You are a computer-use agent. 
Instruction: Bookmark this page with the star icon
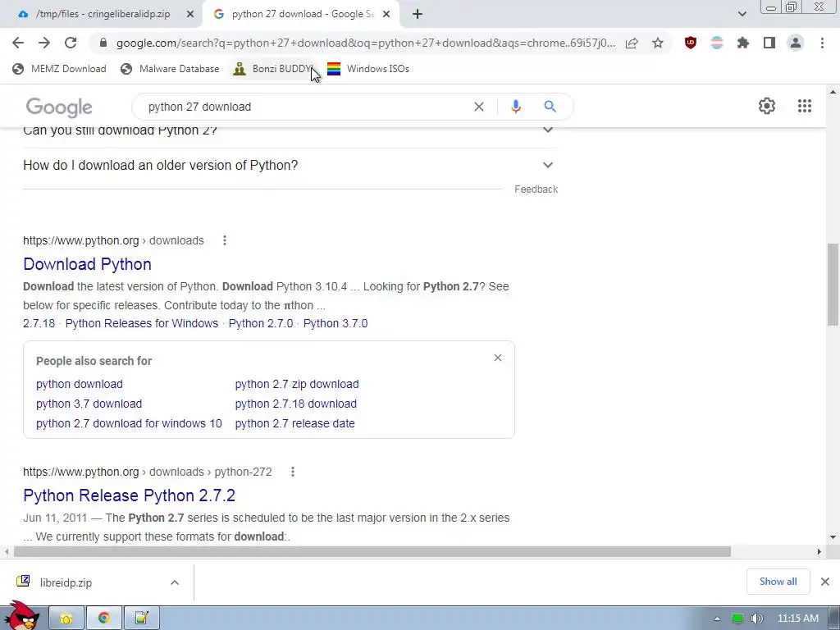tap(658, 43)
